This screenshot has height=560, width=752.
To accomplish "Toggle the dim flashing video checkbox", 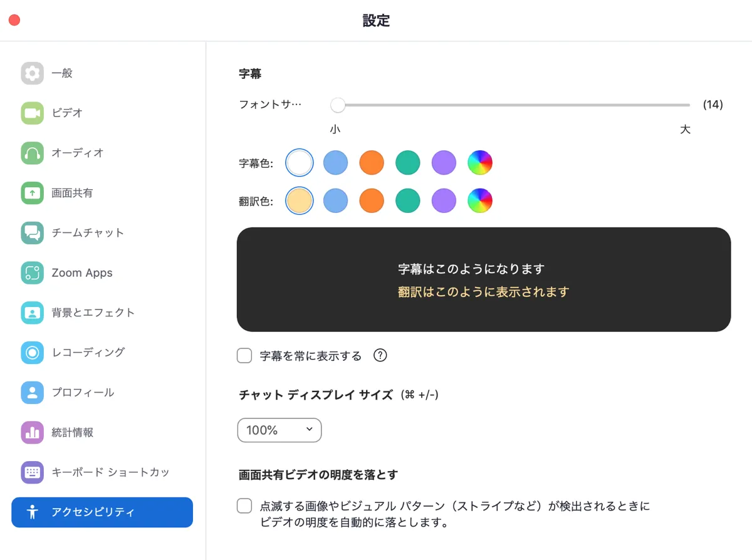I will 244,506.
